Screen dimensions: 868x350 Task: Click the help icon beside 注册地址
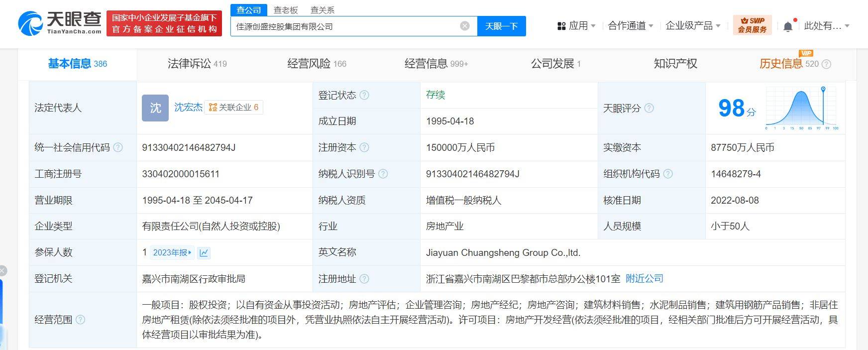(x=364, y=279)
